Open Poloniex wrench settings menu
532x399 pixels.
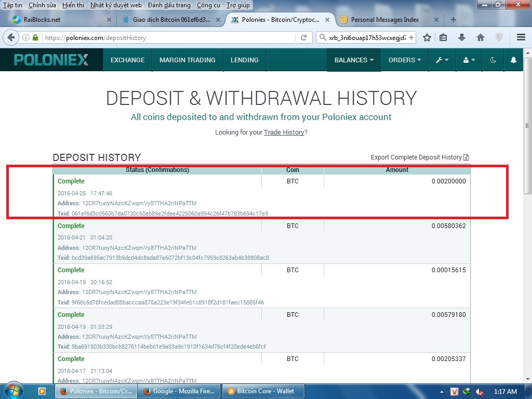442,60
